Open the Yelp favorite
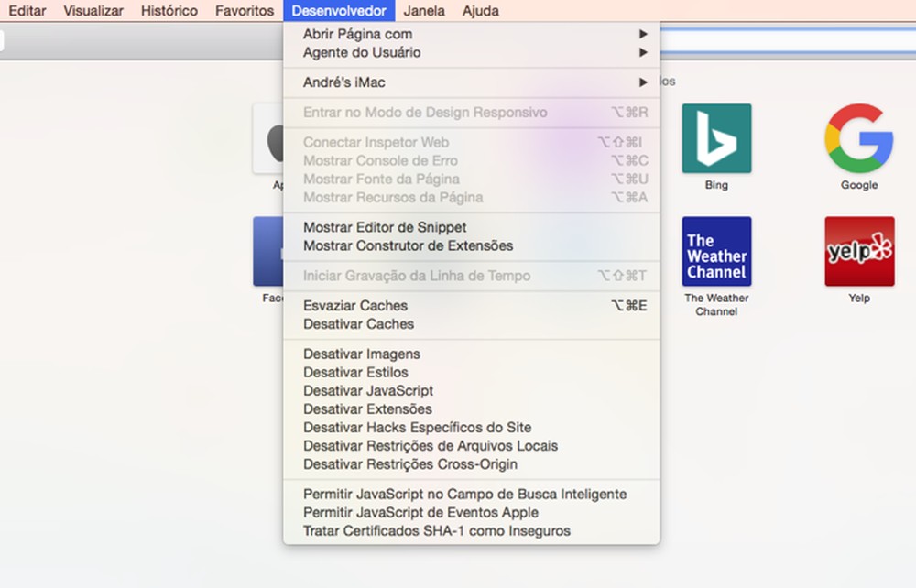This screenshot has width=916, height=588. (x=858, y=252)
